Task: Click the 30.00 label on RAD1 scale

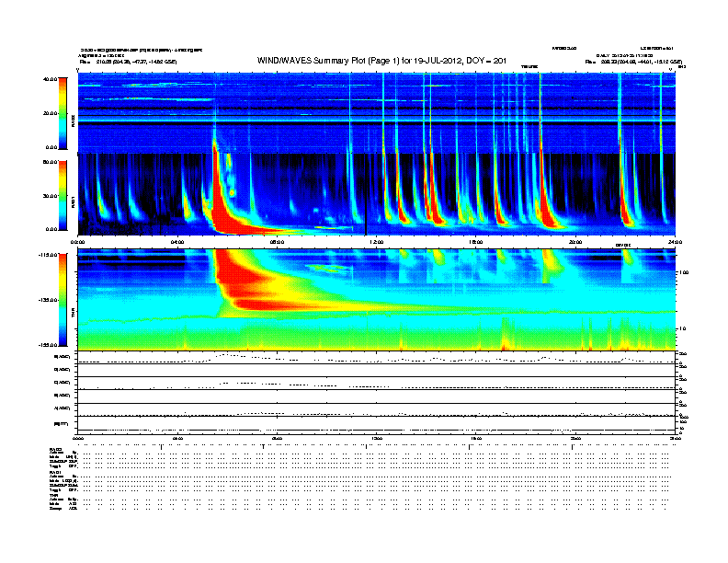Action: [x=50, y=196]
